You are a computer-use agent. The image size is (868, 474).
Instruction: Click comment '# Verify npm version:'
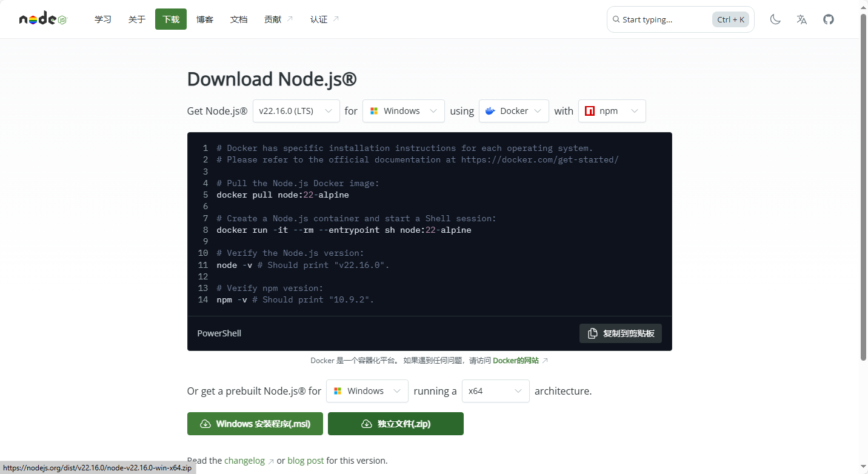(270, 289)
